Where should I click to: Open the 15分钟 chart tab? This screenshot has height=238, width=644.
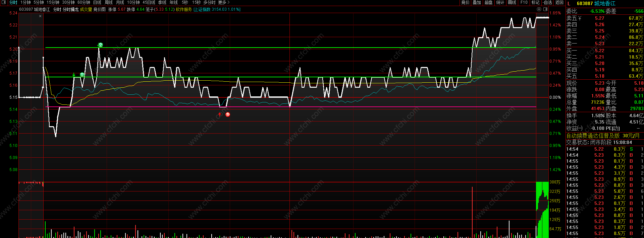click(x=53, y=2)
